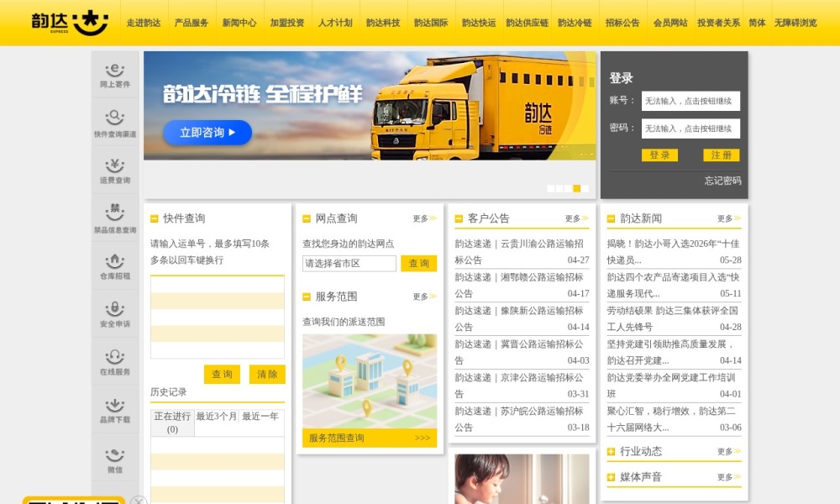
Task: Select the highlighted yellow carousel dot
Action: (x=576, y=188)
